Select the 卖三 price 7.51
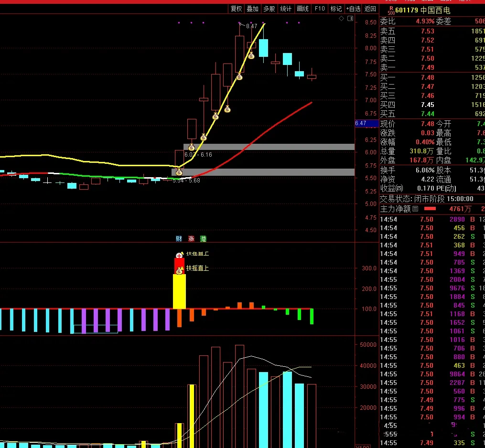485x448 pixels. 428,50
